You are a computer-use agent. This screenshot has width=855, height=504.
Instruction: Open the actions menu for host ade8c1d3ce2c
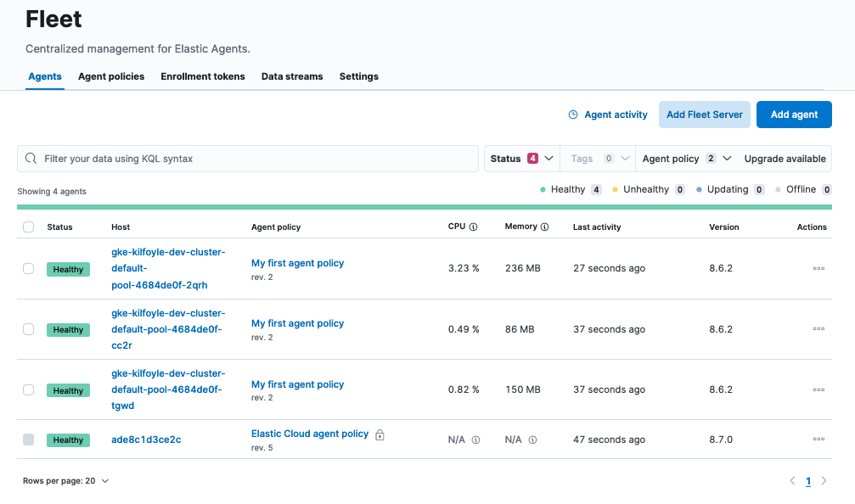(x=818, y=439)
